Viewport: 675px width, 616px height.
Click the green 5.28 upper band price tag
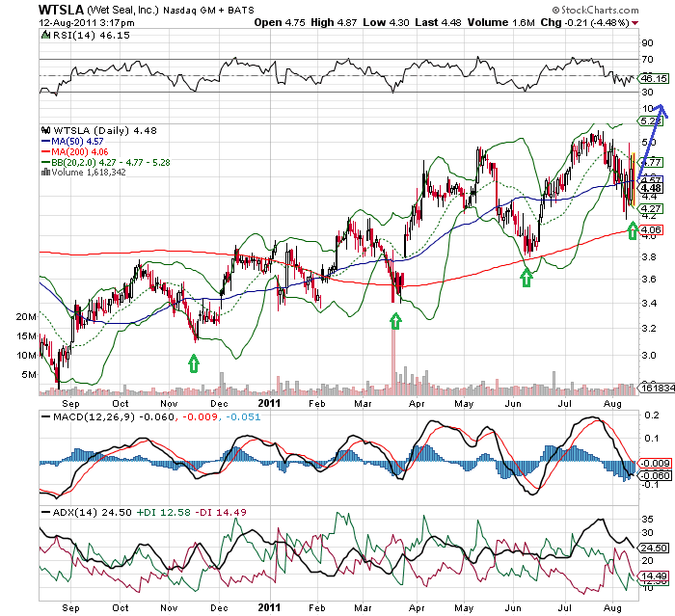pos(649,121)
